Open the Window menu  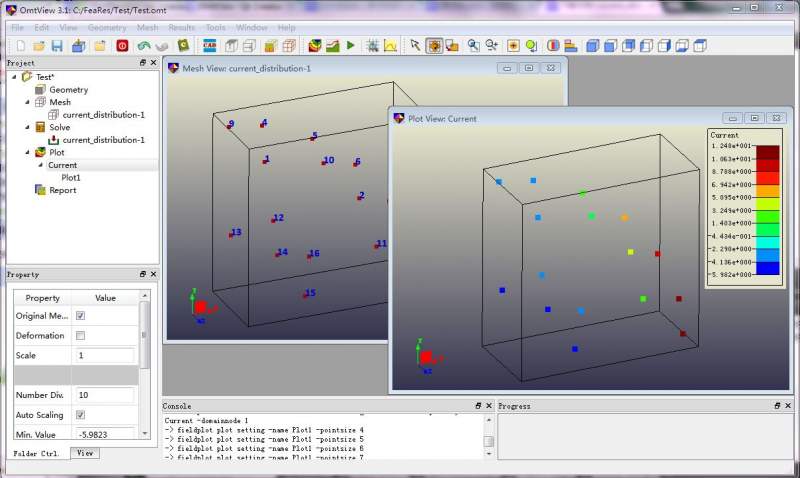tap(252, 28)
